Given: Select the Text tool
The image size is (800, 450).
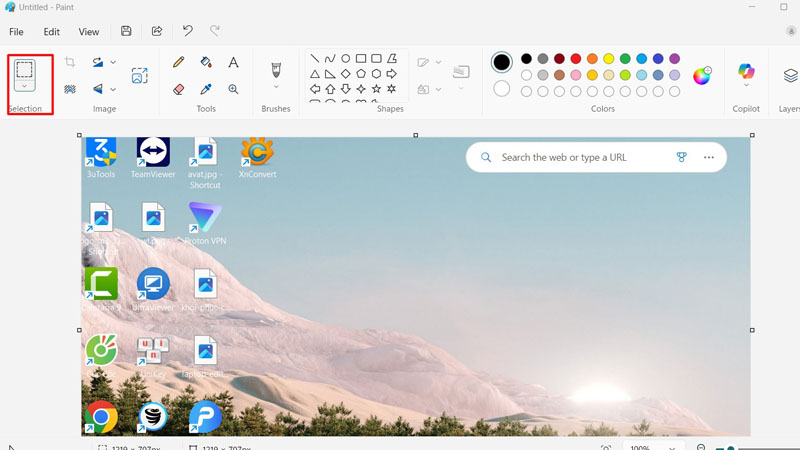Looking at the screenshot, I should tap(233, 62).
